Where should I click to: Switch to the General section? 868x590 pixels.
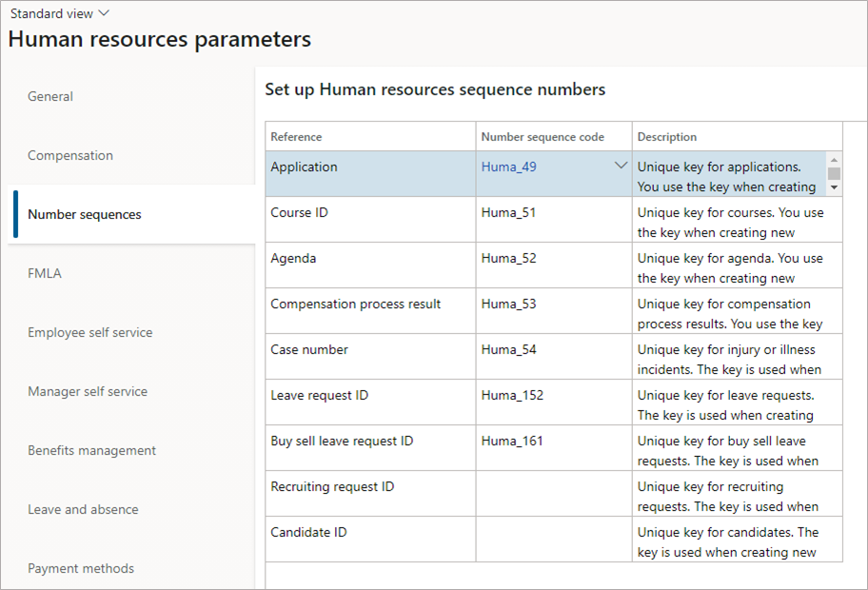coord(49,96)
